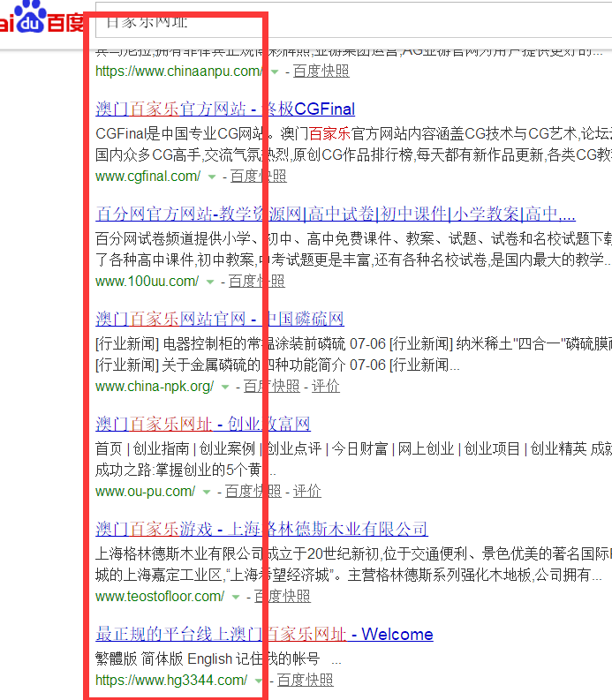Open result titled 澳门百家乐官方网站 - 终极CGFinal
The image size is (612, 700).
pyautogui.click(x=225, y=109)
